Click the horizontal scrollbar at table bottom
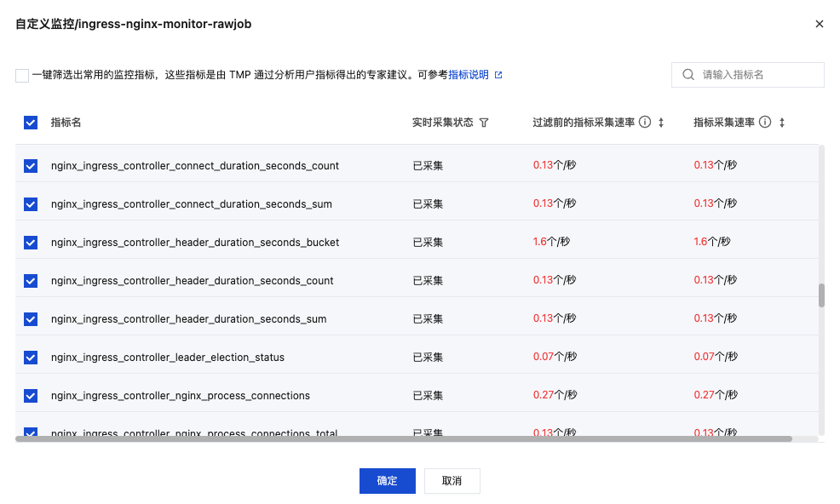This screenshot has width=840, height=504. point(404,438)
